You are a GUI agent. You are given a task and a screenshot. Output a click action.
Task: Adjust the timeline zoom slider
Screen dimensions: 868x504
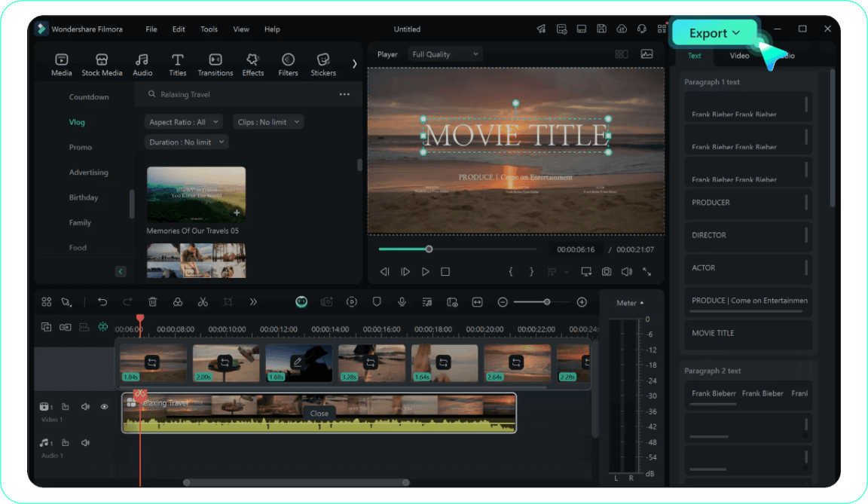coord(547,302)
